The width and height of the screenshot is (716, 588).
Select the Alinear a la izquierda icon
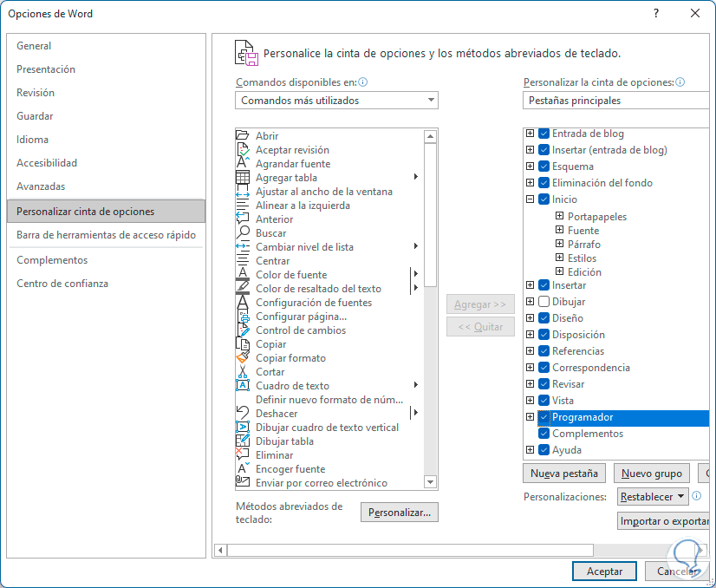[243, 206]
